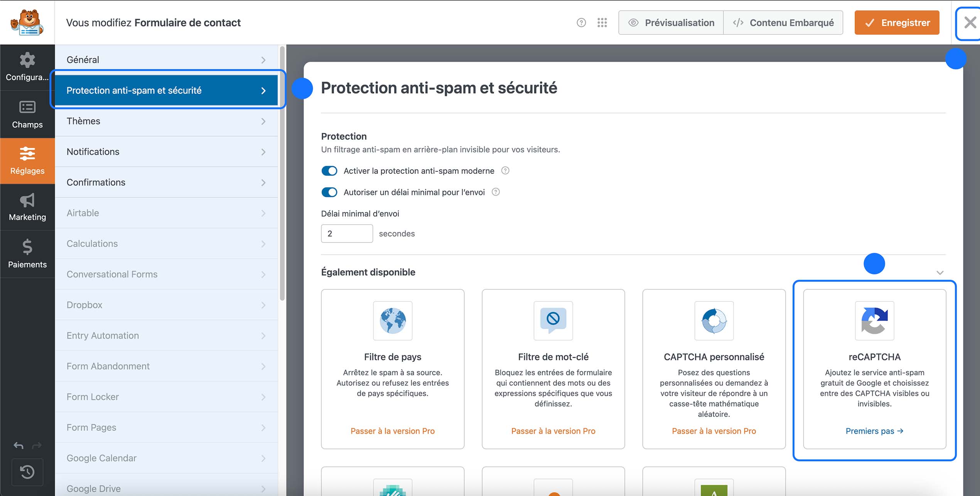Disable 'Activer la protection anti-spam moderne'

coord(329,171)
